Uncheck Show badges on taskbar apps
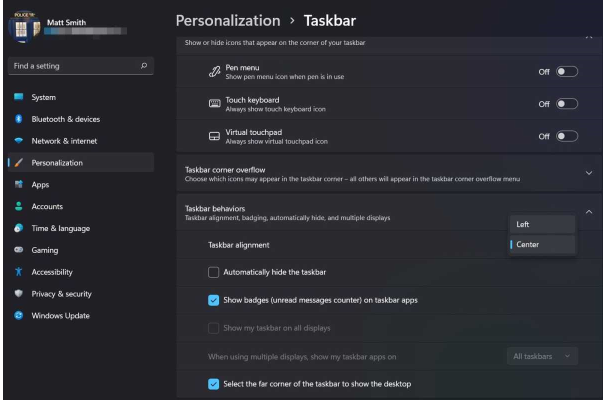The width and height of the screenshot is (606, 402). (x=214, y=300)
